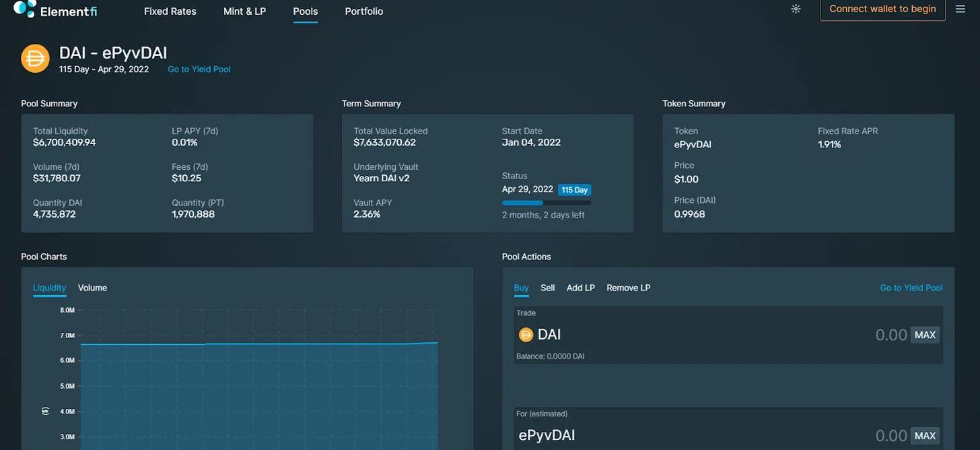Toggle the light/dark theme sun icon
This screenshot has height=450, width=980.
point(796,9)
